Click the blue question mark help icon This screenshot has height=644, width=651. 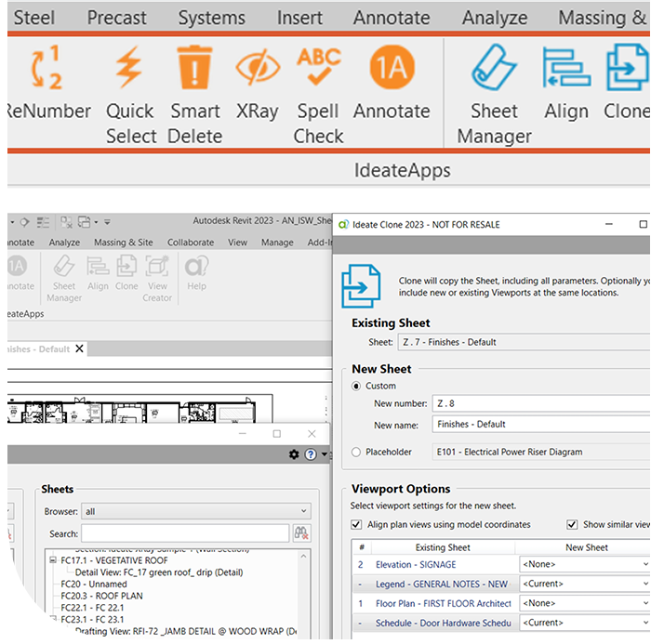[310, 454]
